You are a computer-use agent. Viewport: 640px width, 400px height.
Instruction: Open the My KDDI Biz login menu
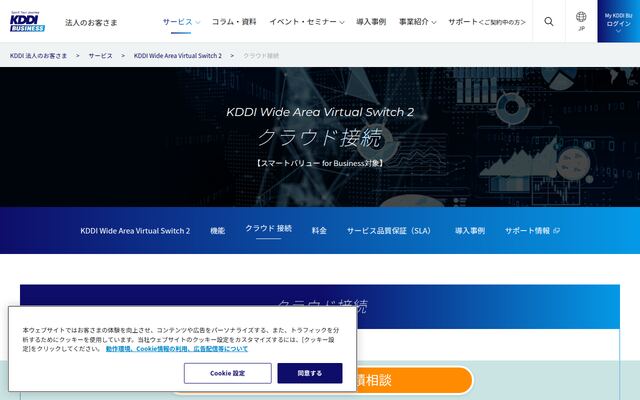point(618,21)
